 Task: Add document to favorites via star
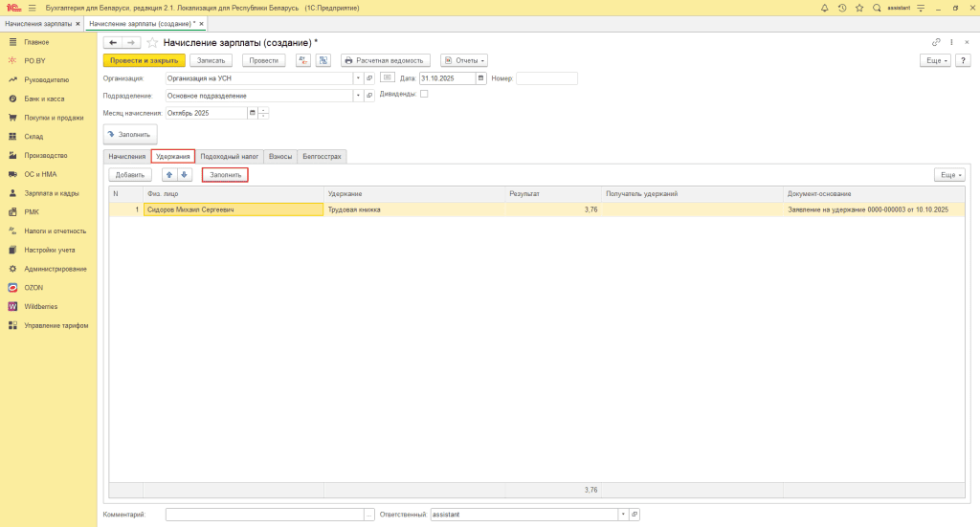[152, 43]
